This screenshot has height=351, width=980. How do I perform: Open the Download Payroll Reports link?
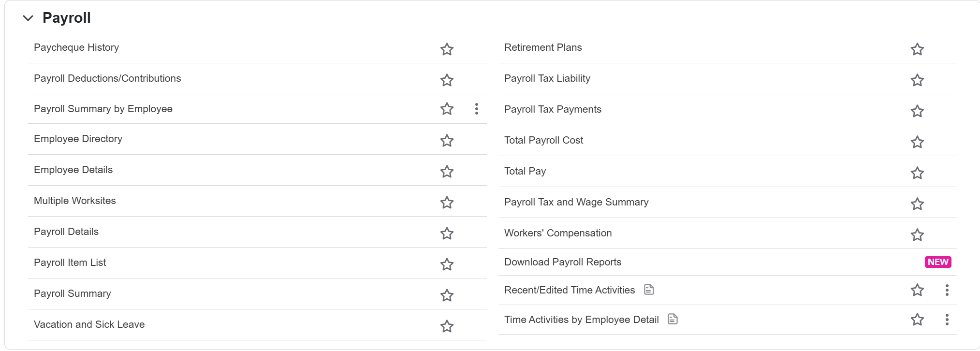point(563,262)
